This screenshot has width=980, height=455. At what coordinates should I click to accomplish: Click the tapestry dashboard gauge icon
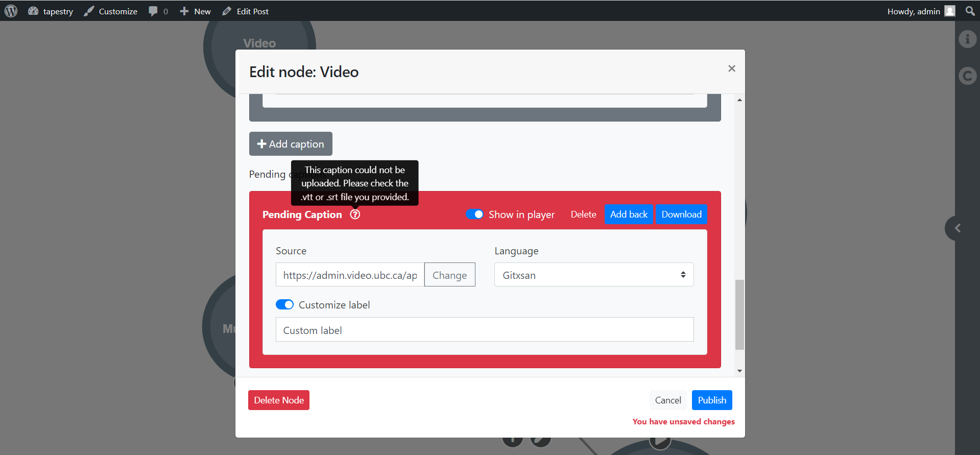33,11
